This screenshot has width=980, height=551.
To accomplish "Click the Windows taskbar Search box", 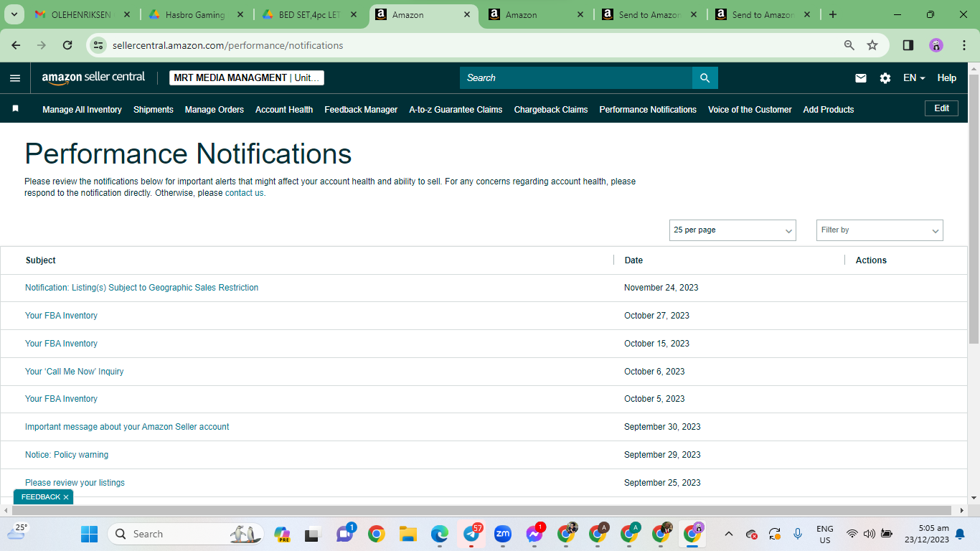I will click(x=185, y=534).
